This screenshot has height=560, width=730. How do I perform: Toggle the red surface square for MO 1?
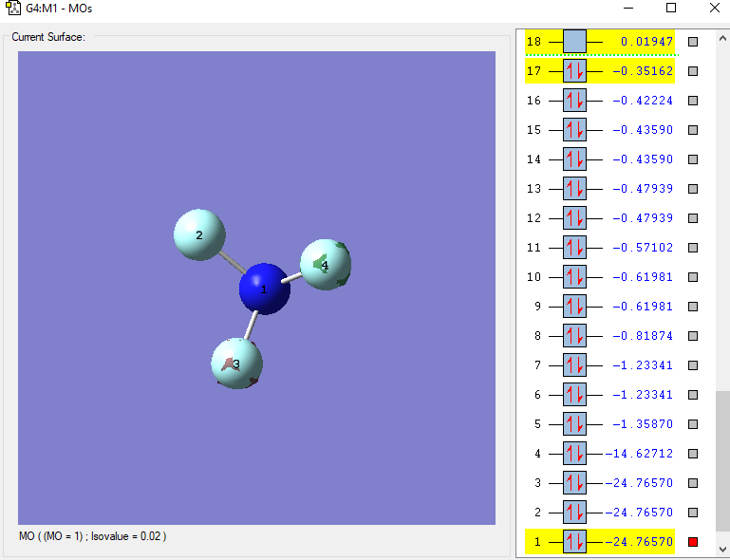[693, 542]
